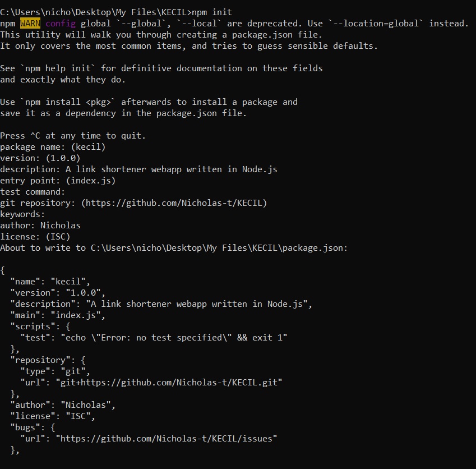Click the "keywords:" prompt line
This screenshot has width=476, height=469.
[x=22, y=214]
